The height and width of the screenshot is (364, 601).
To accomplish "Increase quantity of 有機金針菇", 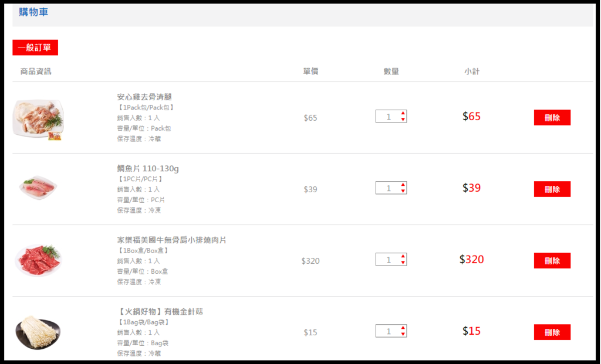I will click(403, 328).
